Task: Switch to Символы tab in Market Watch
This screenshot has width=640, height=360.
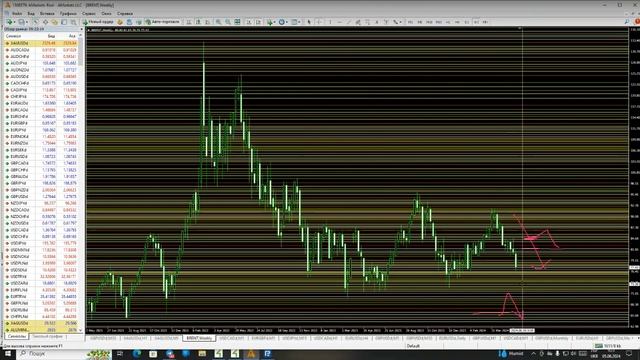Action: 17,336
